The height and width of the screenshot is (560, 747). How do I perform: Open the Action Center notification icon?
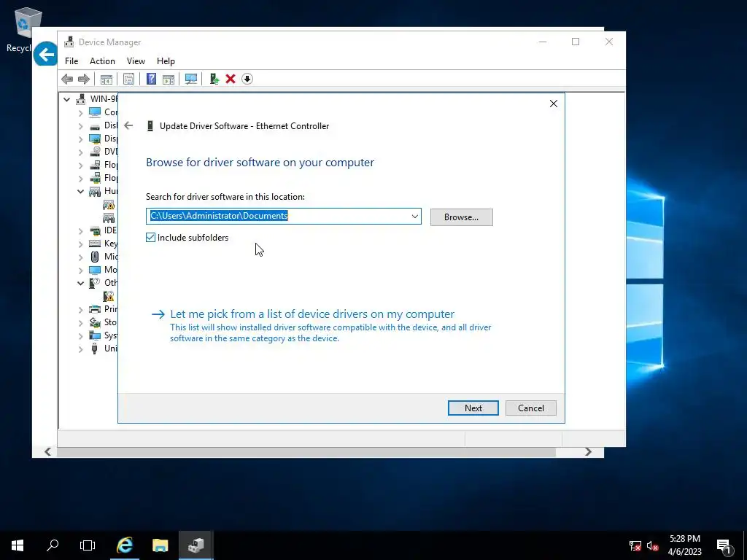pos(724,545)
